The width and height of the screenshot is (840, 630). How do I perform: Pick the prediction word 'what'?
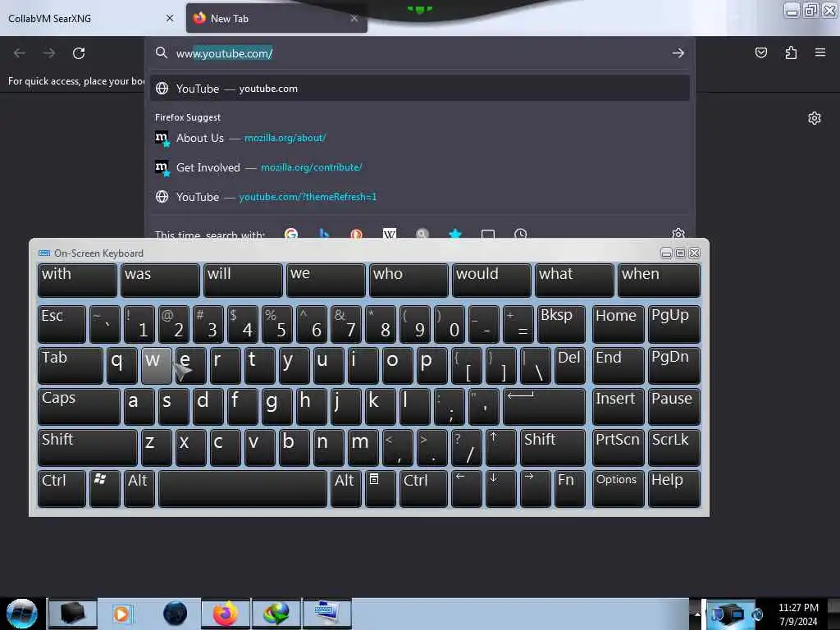pos(574,280)
